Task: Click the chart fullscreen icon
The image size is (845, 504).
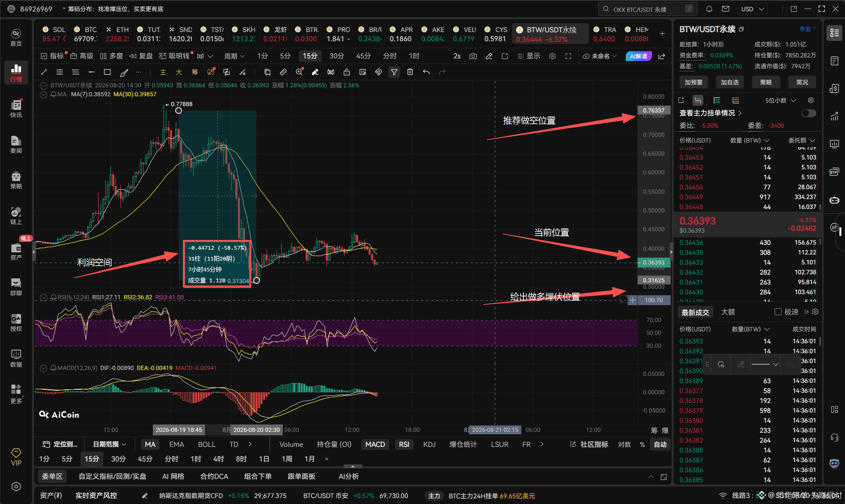Action: click(568, 56)
